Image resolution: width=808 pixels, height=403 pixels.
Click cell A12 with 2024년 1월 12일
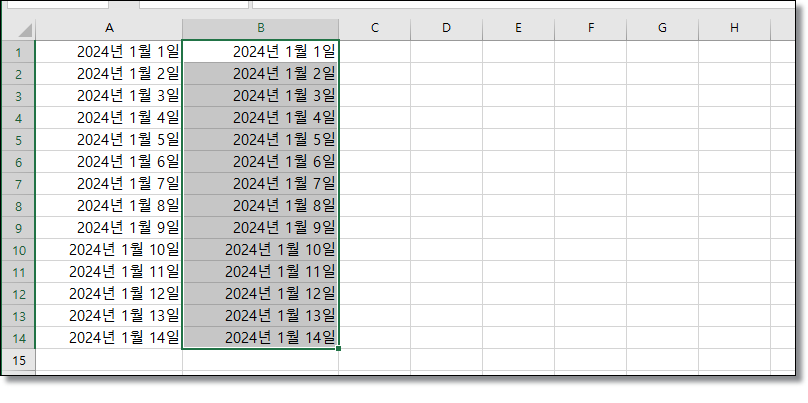109,294
